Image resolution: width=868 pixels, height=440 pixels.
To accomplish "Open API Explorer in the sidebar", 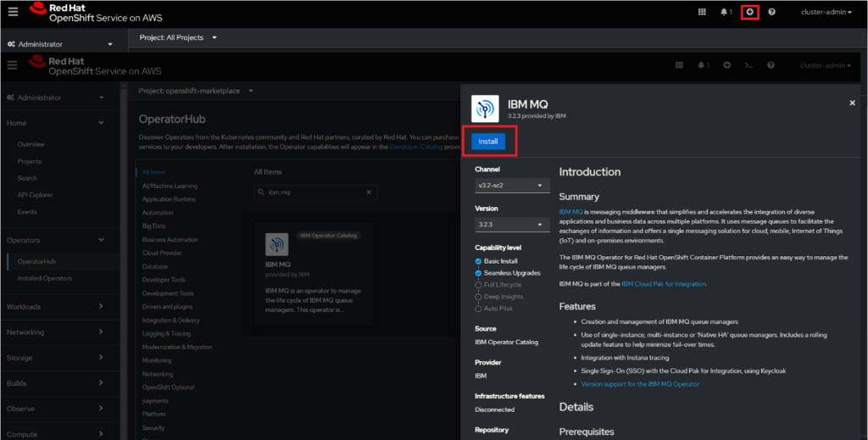I will coord(35,195).
